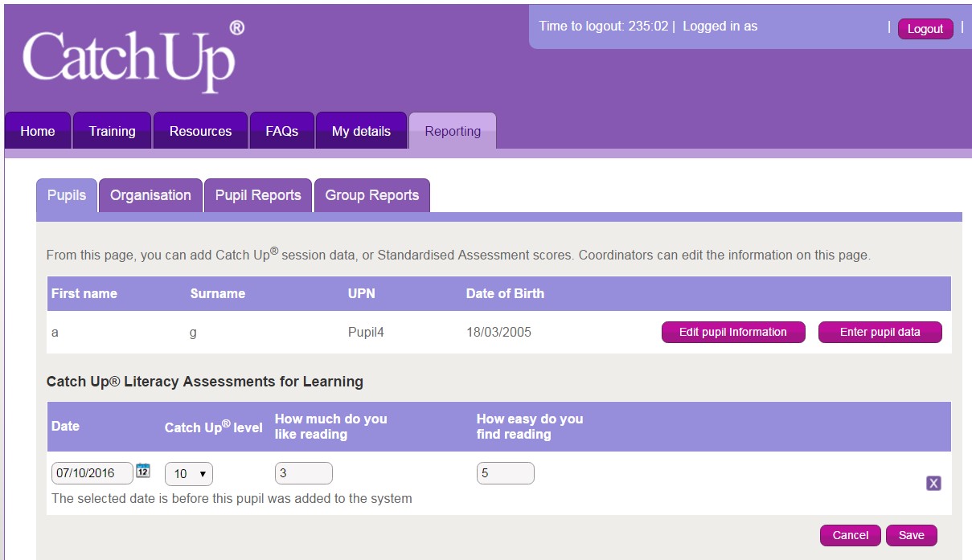The height and width of the screenshot is (560, 972).
Task: Open the Resources tab
Action: 200,131
